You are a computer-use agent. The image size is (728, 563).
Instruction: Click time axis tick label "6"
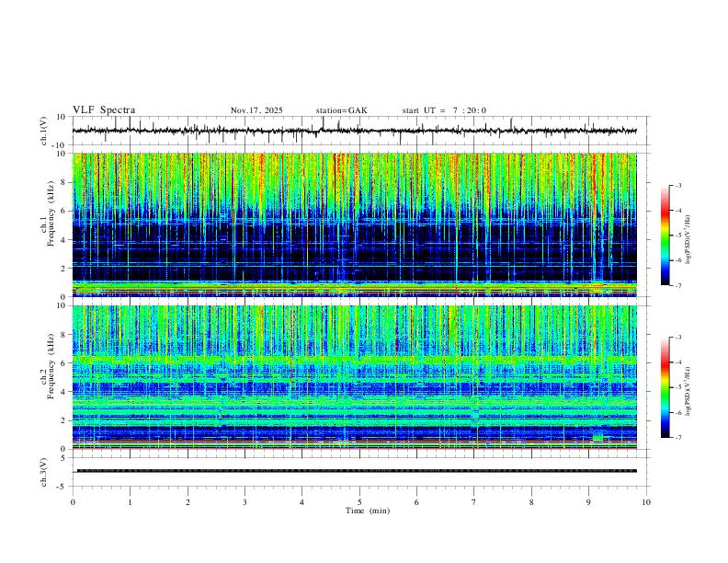click(x=416, y=502)
